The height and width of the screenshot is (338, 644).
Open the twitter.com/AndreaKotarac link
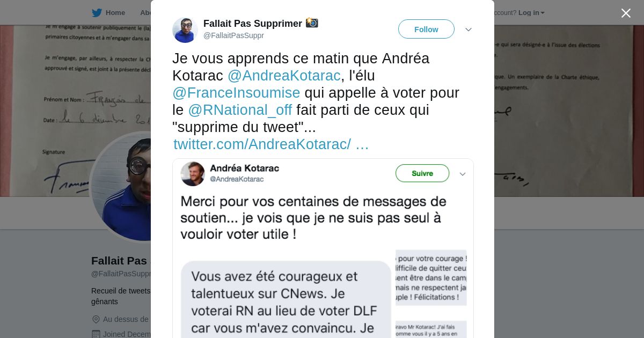tap(271, 144)
